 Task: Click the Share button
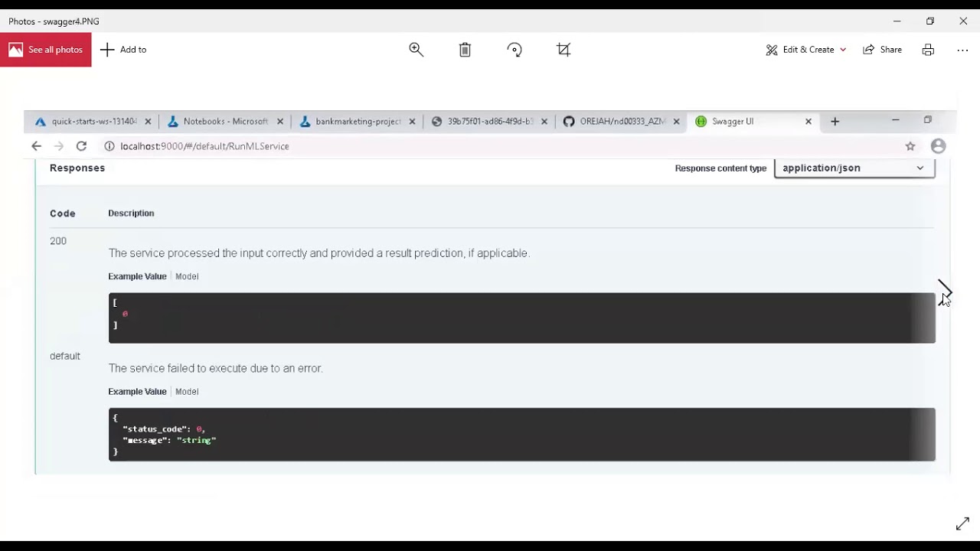click(883, 50)
